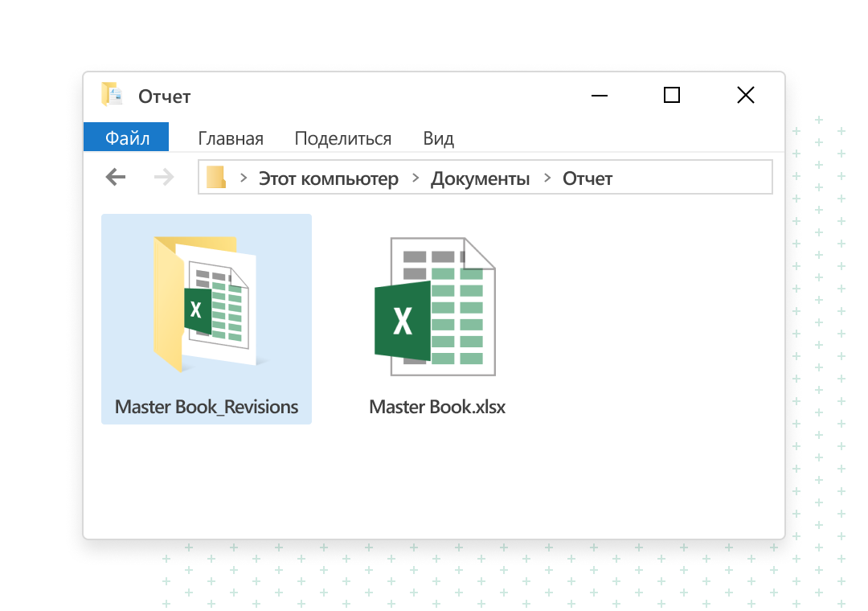The height and width of the screenshot is (611, 868).
Task: Open the Поделиться ribbon tab
Action: click(x=343, y=138)
